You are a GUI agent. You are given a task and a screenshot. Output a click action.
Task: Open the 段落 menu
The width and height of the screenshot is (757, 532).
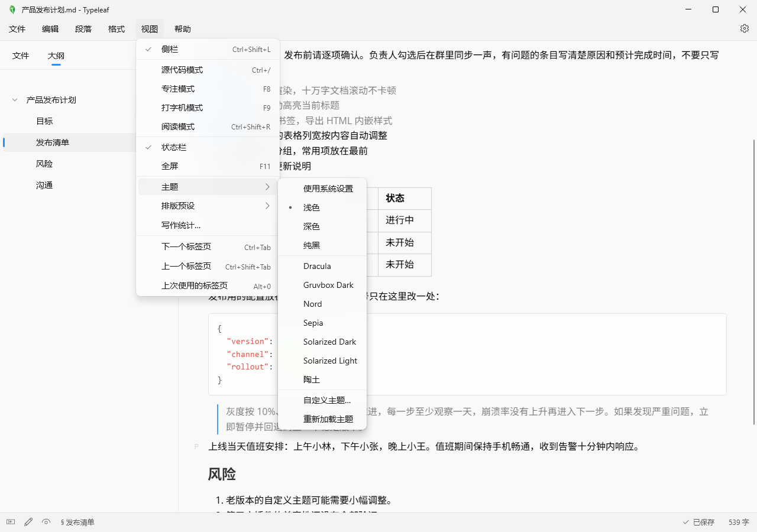(83, 29)
